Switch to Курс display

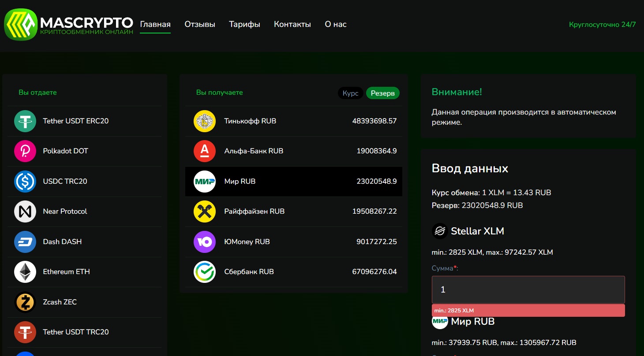351,93
